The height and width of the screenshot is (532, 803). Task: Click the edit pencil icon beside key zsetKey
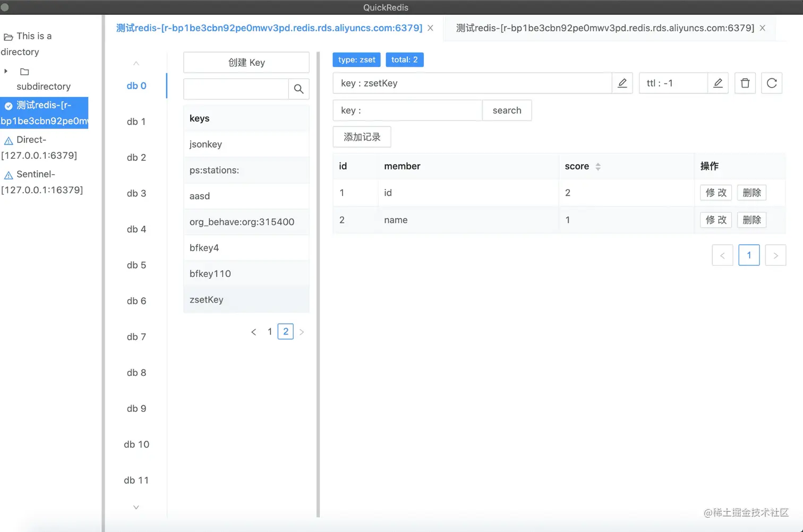(622, 83)
